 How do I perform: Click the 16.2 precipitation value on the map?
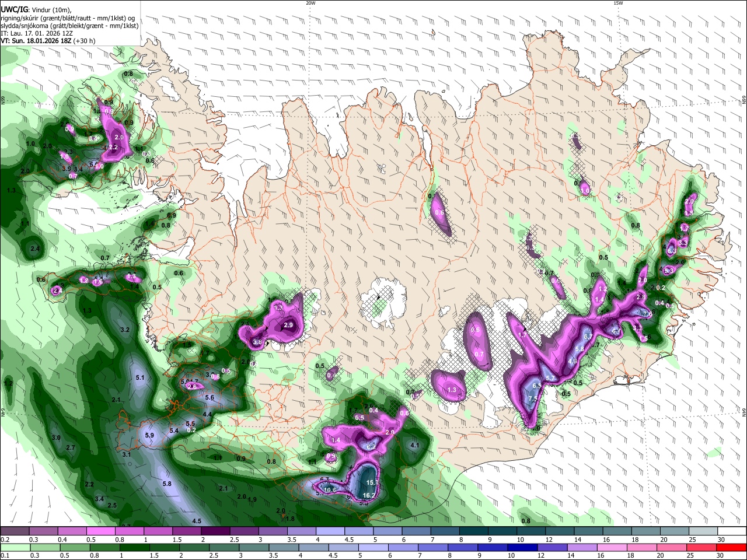(369, 496)
